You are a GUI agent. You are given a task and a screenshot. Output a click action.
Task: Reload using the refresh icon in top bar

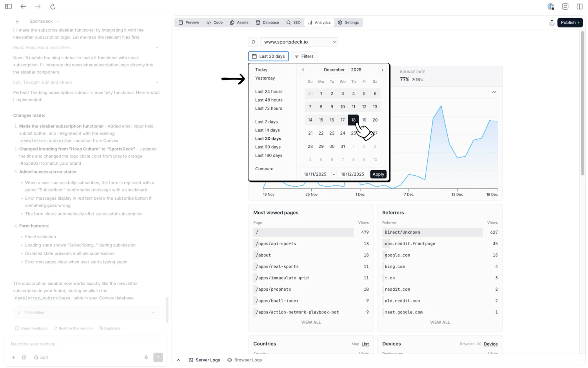click(x=53, y=6)
